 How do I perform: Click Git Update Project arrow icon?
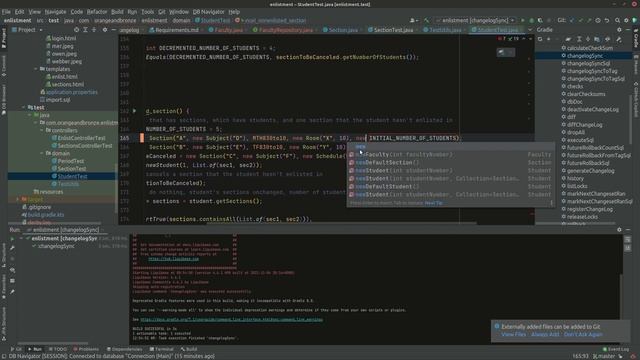coord(571,20)
